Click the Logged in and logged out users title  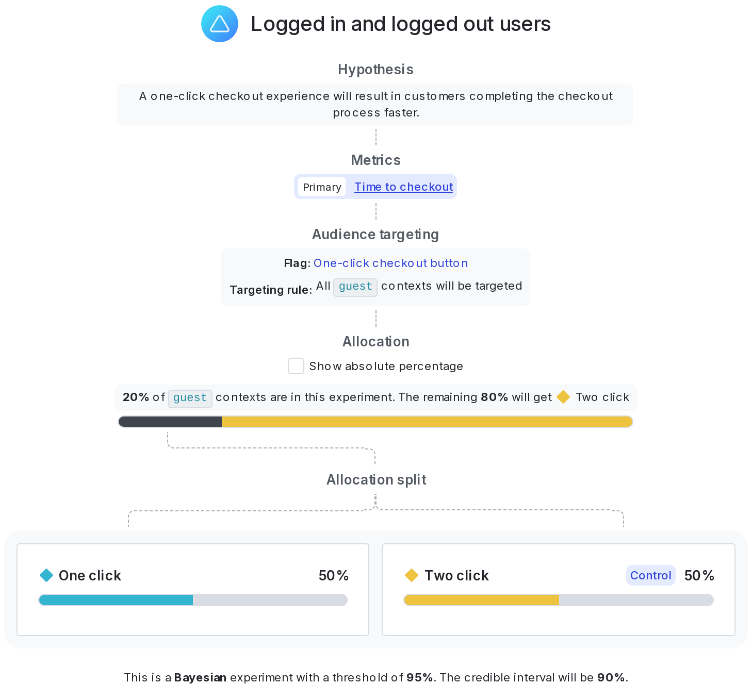point(400,24)
